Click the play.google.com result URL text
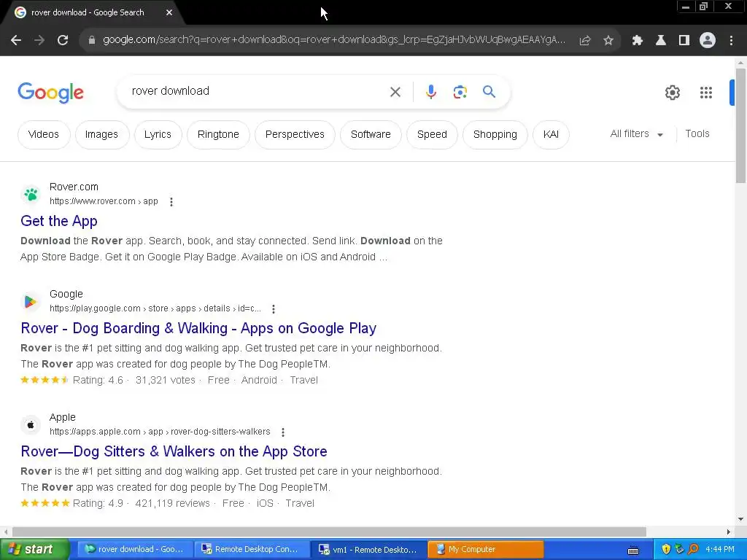This screenshot has width=747, height=560. pyautogui.click(x=155, y=308)
